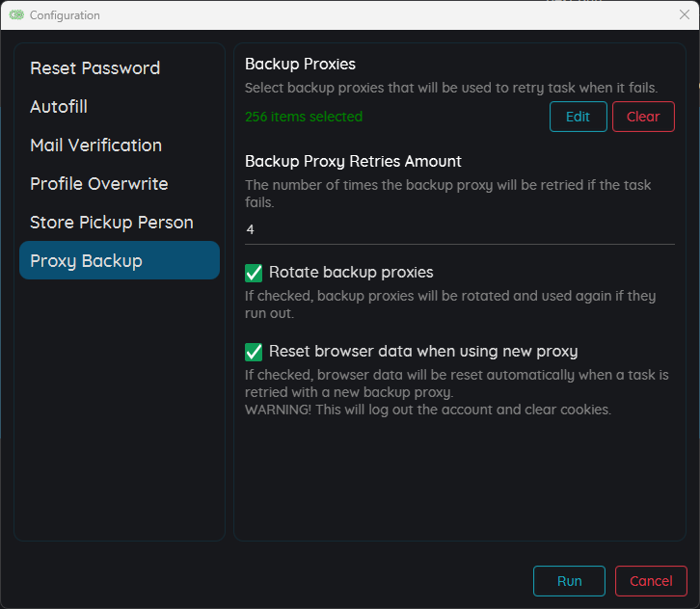
Task: Click the Backup Proxies heading
Action: 300,65
